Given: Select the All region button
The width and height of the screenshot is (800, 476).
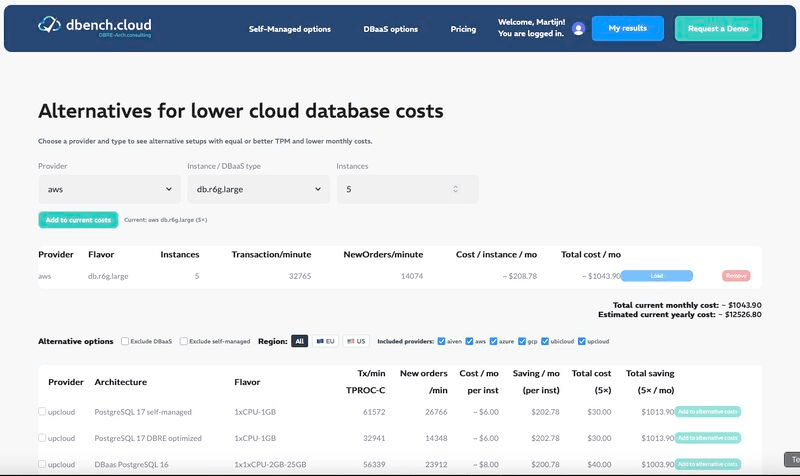Looking at the screenshot, I should [x=299, y=341].
